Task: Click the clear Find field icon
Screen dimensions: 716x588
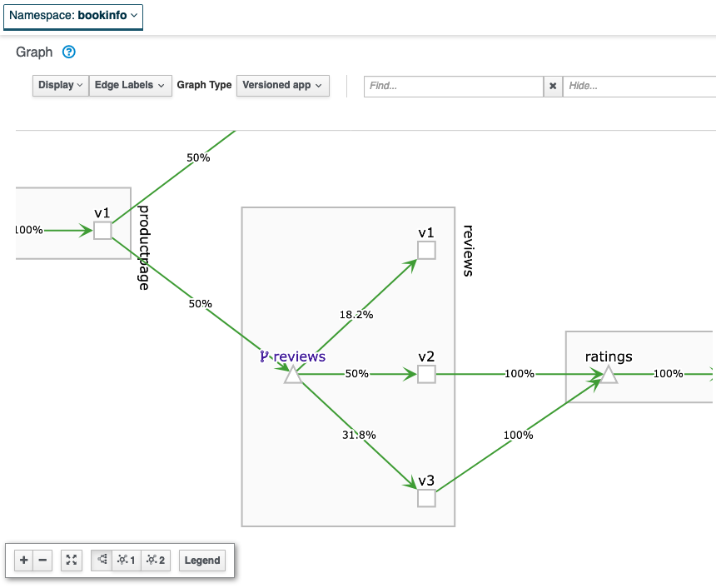Action: [x=553, y=86]
